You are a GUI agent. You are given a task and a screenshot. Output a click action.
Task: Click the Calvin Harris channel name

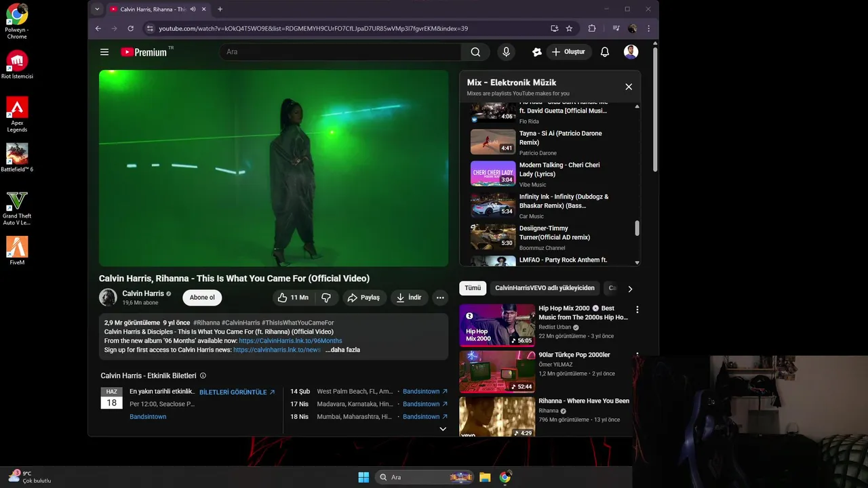[143, 293]
